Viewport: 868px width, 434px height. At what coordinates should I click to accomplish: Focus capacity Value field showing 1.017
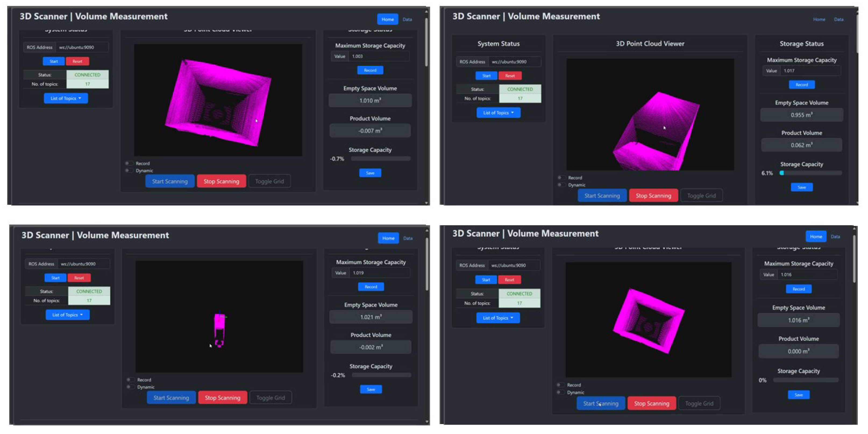[x=810, y=71]
